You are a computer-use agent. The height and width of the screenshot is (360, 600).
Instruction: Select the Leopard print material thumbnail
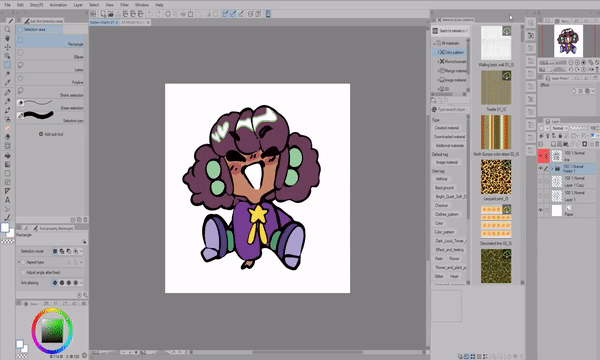click(x=496, y=177)
